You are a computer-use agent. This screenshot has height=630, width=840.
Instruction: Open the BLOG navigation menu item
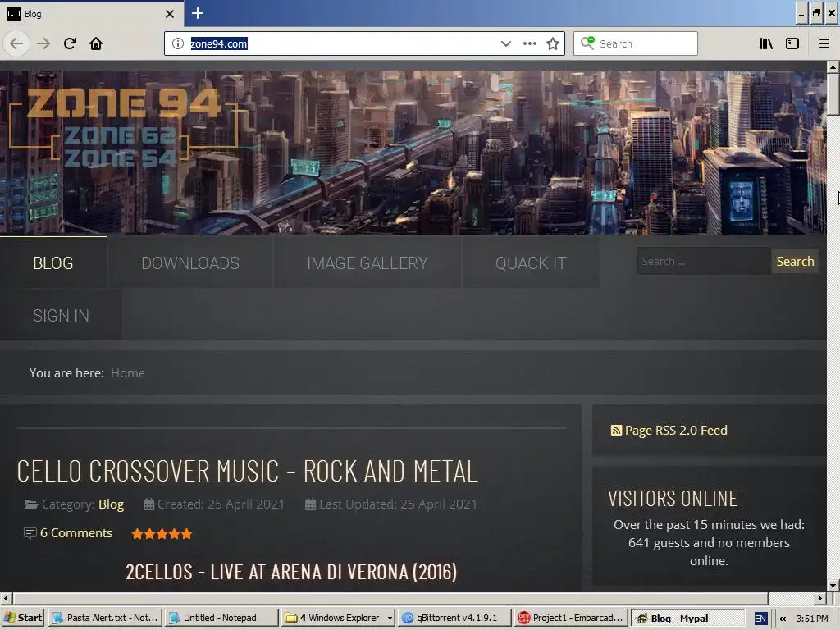click(x=53, y=262)
